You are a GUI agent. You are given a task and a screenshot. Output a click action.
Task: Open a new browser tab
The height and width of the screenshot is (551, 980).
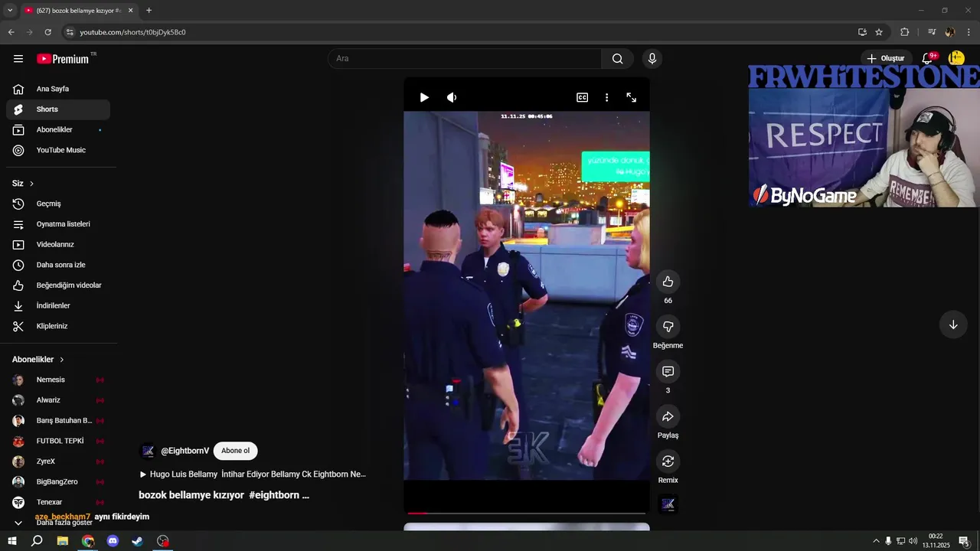click(149, 11)
